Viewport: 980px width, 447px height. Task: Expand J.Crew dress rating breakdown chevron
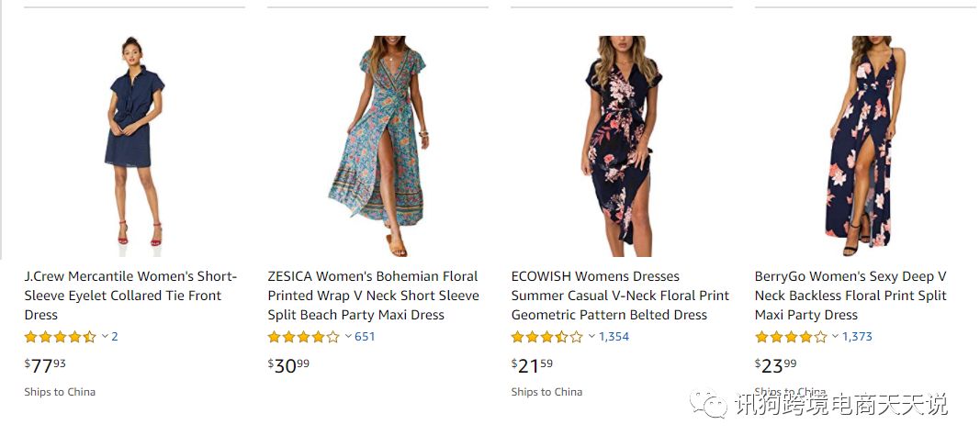pyautogui.click(x=105, y=337)
